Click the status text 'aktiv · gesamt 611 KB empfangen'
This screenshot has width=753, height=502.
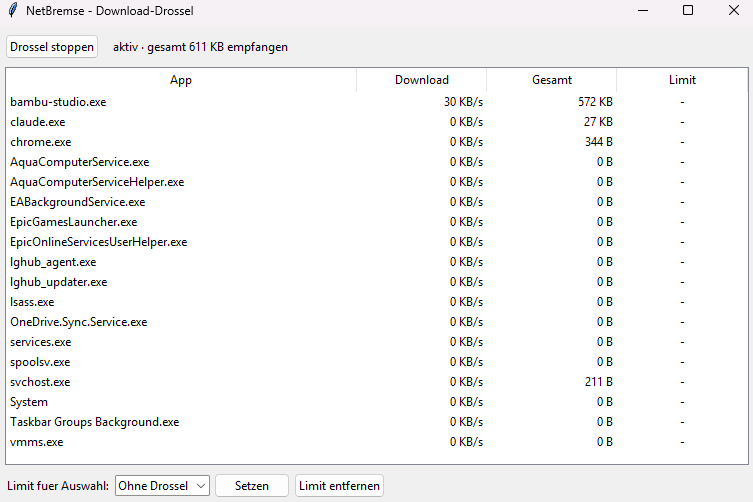200,47
